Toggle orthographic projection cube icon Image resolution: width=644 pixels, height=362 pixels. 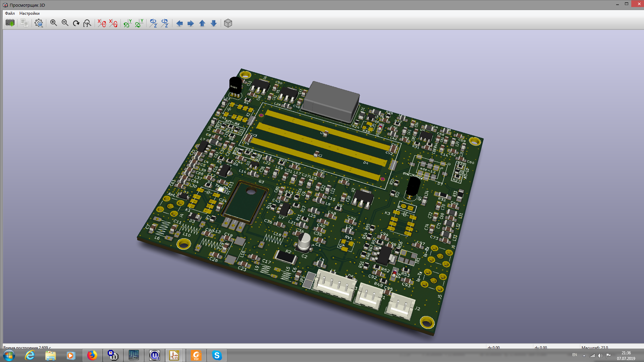point(228,23)
